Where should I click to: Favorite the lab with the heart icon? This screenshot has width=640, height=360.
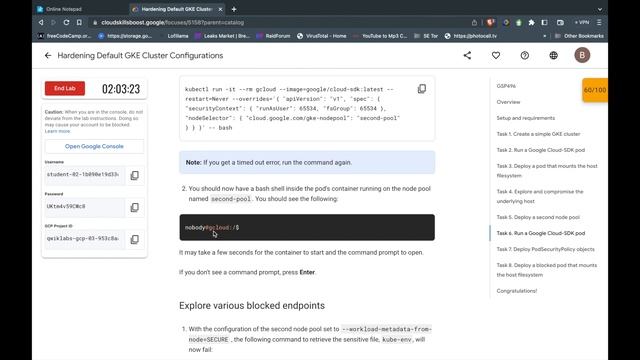(496, 56)
